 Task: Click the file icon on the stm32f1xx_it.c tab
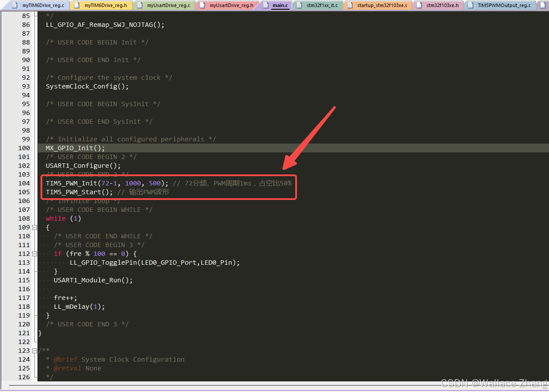(x=300, y=5)
